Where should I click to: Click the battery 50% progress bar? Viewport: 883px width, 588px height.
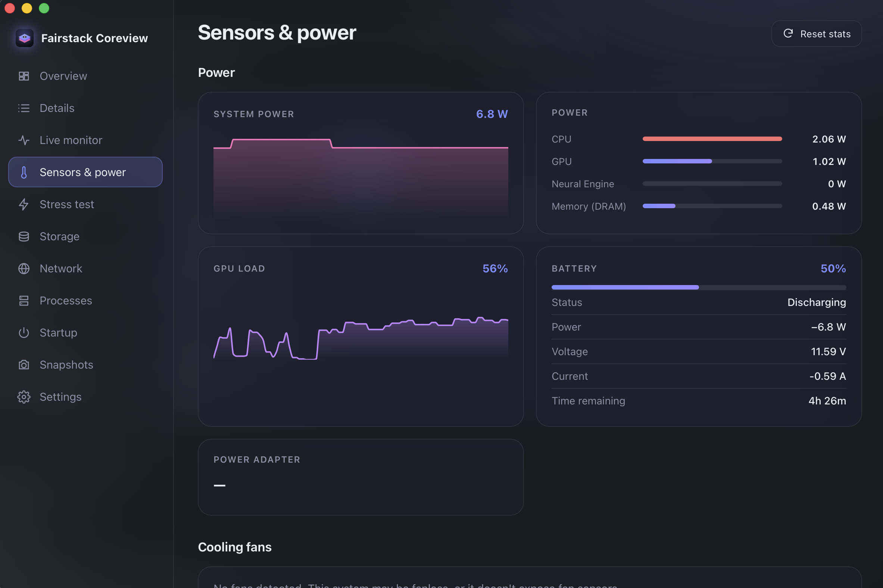pos(698,287)
